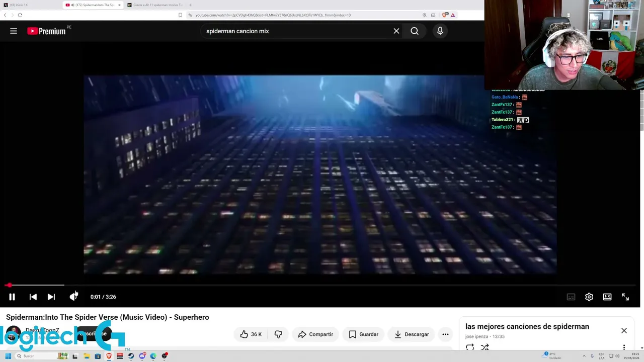Click the system tray microphone icon
Screen dimensions: 644x362
point(592,356)
